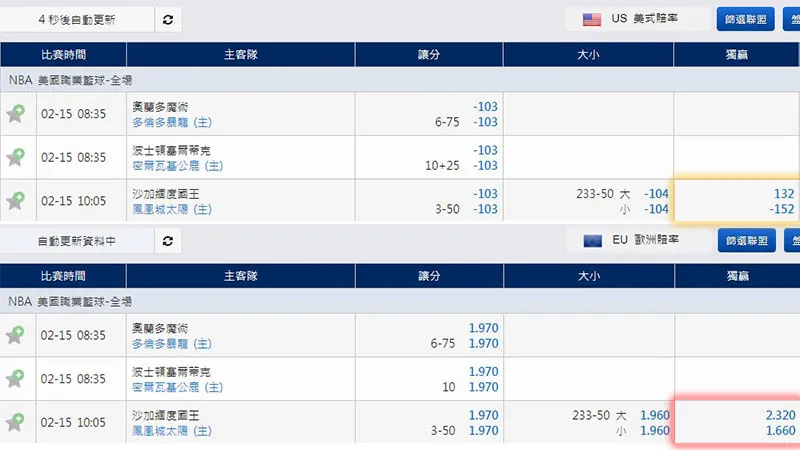Click the 自動更新資料中 status box

[x=77, y=241]
